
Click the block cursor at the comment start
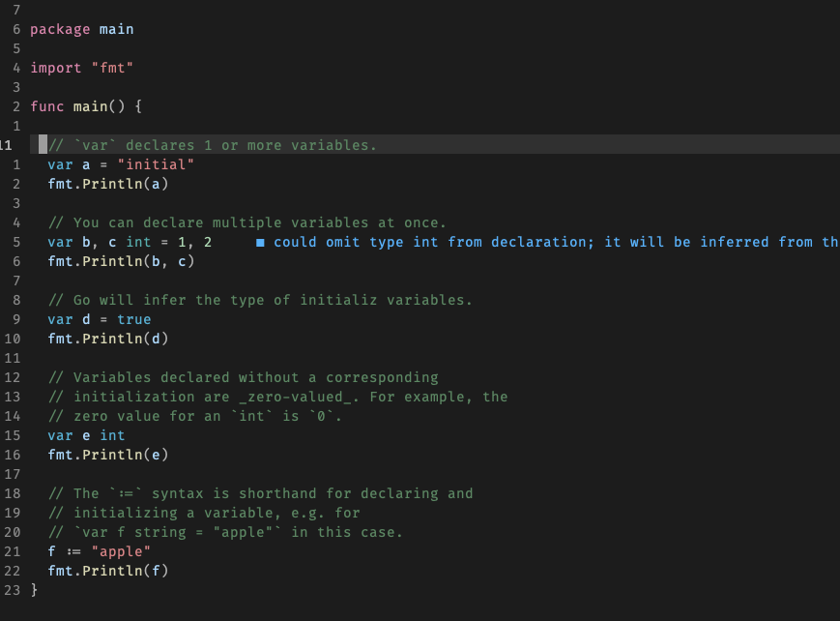point(43,144)
